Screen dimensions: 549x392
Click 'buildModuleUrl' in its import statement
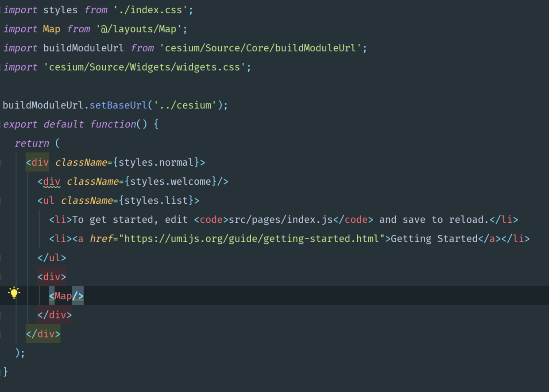pos(84,48)
